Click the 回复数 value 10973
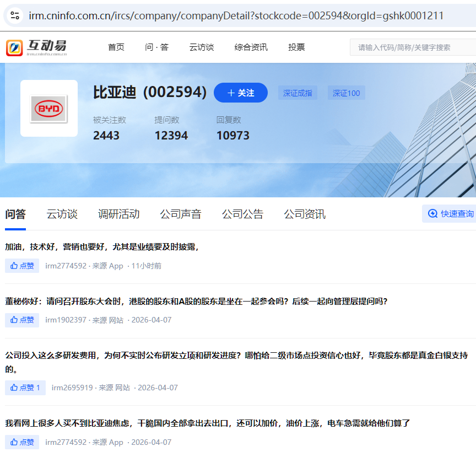This screenshot has width=476, height=457. pos(233,136)
